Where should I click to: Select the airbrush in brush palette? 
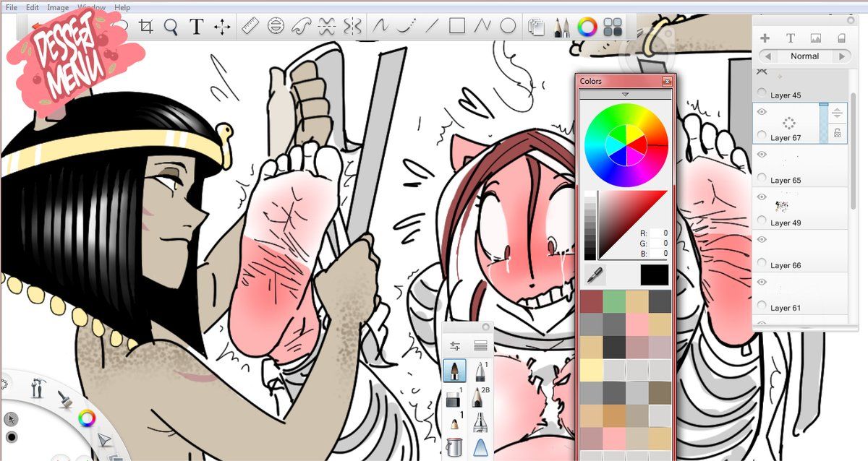point(479,421)
